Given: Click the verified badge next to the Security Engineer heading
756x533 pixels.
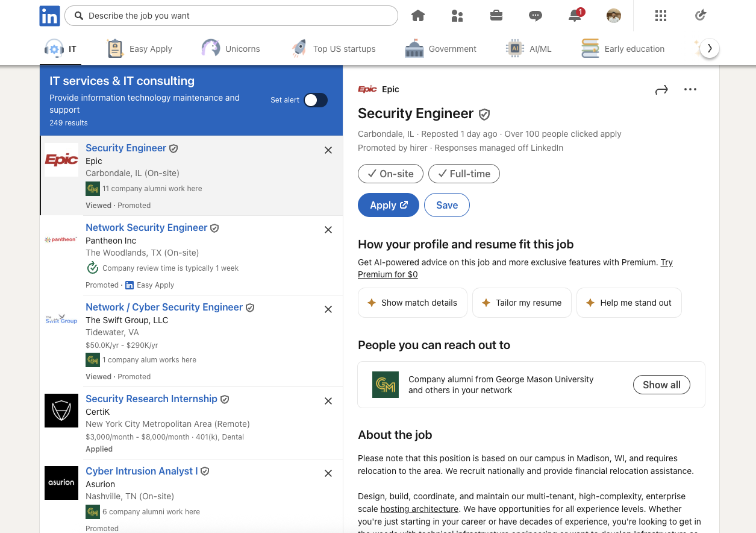Looking at the screenshot, I should (x=484, y=114).
